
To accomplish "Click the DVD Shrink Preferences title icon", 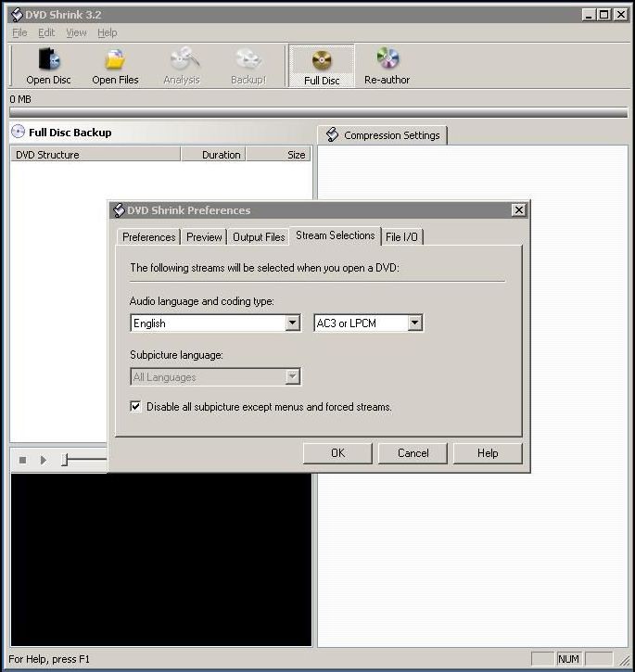I will click(119, 210).
